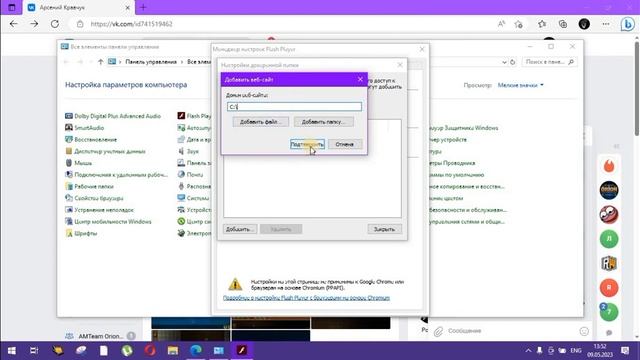
Task: Click Read aloud icon in address bar
Action: (x=501, y=24)
